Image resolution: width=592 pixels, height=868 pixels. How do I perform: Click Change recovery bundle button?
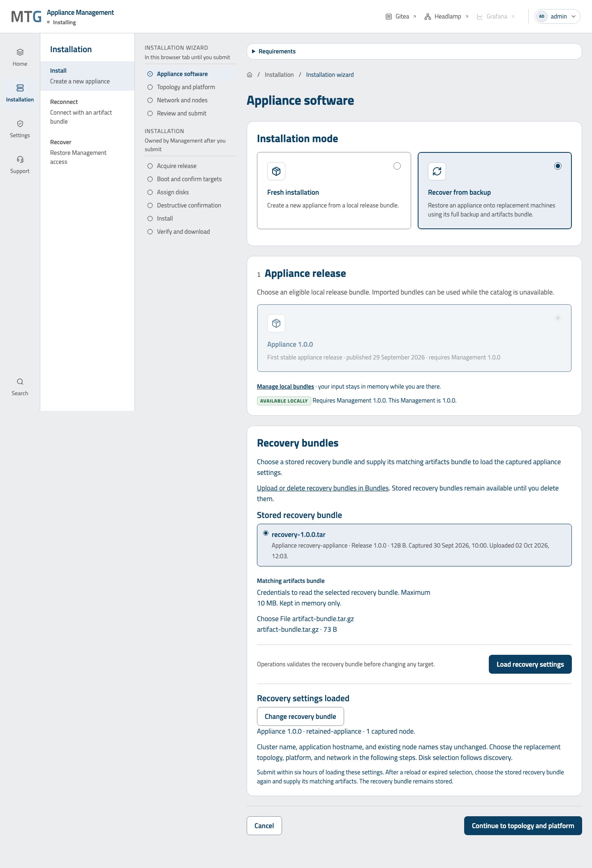point(301,716)
